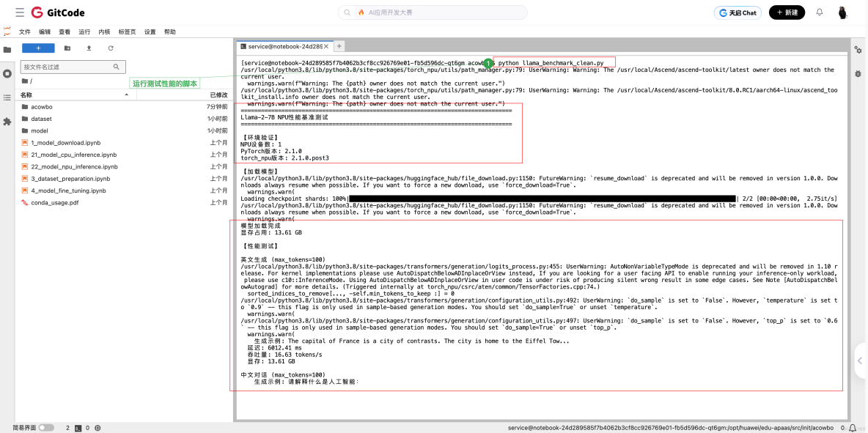868x433 pixels.
Task: Open the property inspector gear on right sidebar
Action: click(858, 49)
